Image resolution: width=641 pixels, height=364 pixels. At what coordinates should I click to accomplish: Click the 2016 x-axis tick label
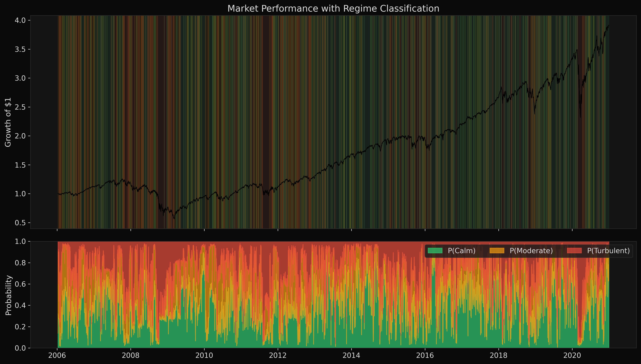(x=425, y=356)
